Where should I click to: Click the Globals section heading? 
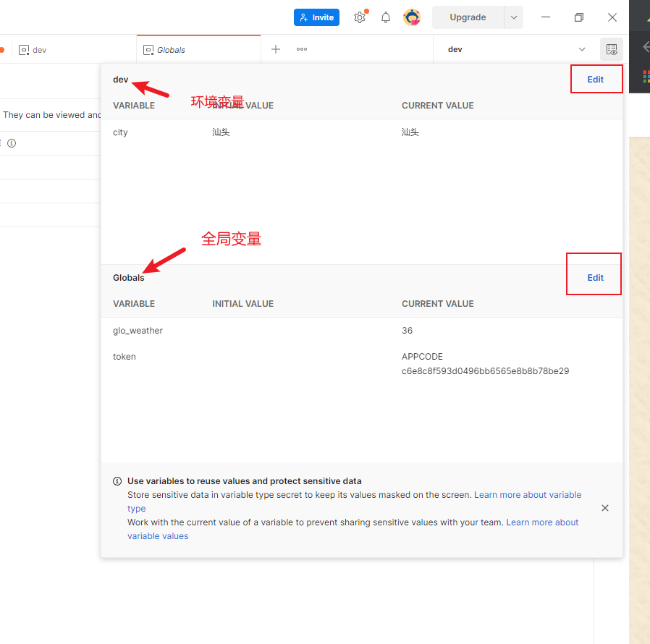click(x=129, y=278)
